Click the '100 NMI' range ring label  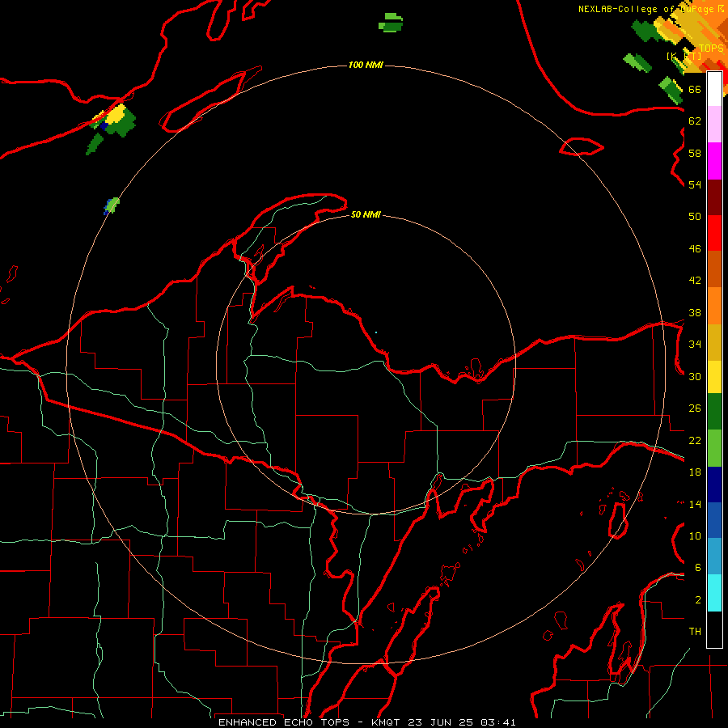[366, 65]
